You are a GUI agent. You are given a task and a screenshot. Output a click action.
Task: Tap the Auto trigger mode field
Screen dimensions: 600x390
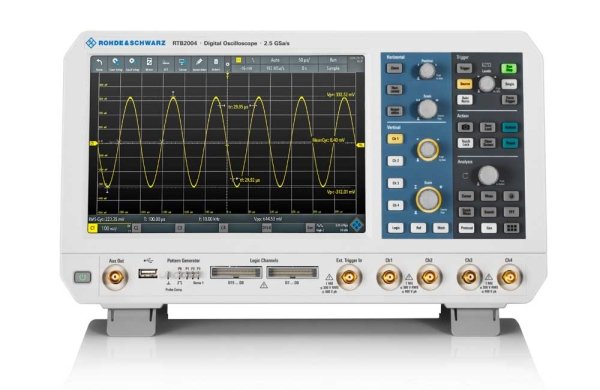pyautogui.click(x=275, y=60)
